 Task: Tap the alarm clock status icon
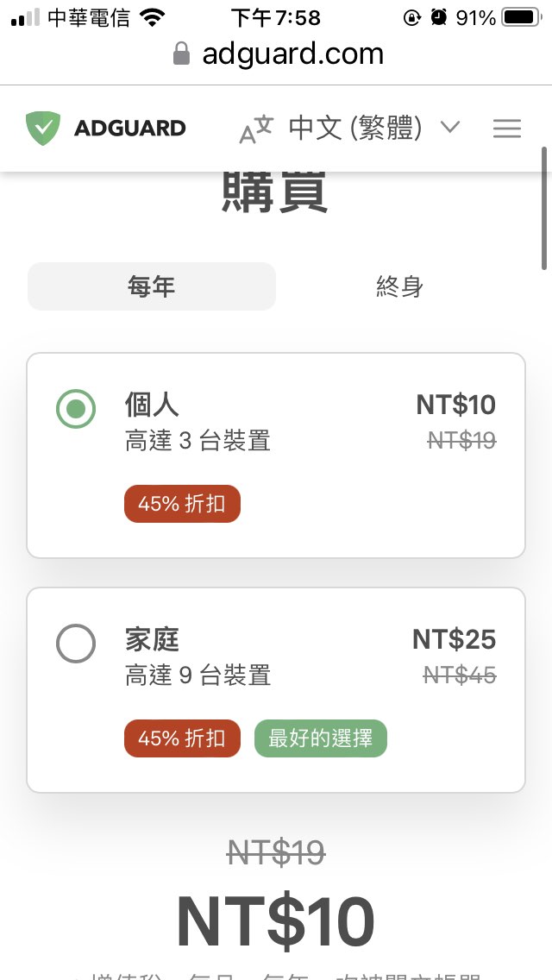click(438, 17)
